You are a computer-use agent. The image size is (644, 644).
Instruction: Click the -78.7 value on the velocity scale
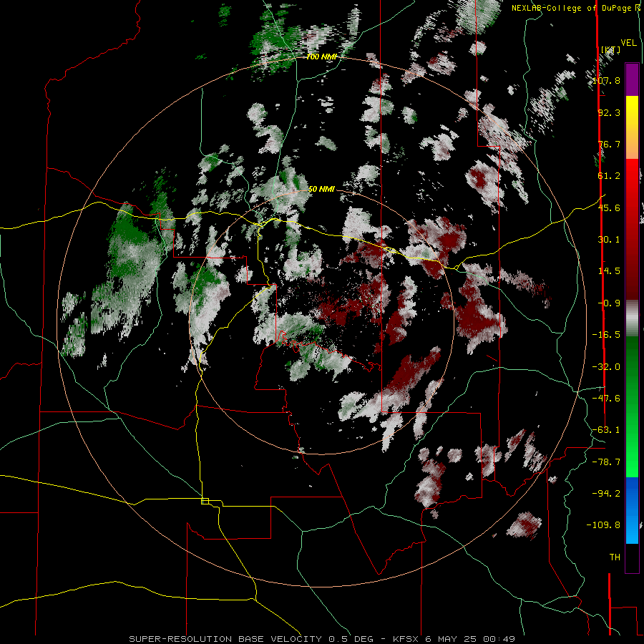click(607, 462)
